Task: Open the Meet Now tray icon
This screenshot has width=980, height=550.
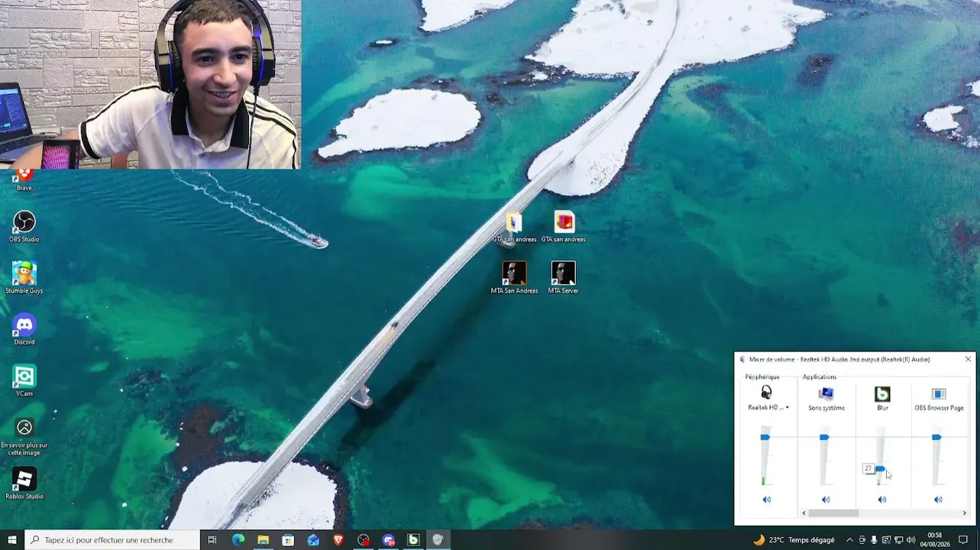Action: [x=862, y=540]
